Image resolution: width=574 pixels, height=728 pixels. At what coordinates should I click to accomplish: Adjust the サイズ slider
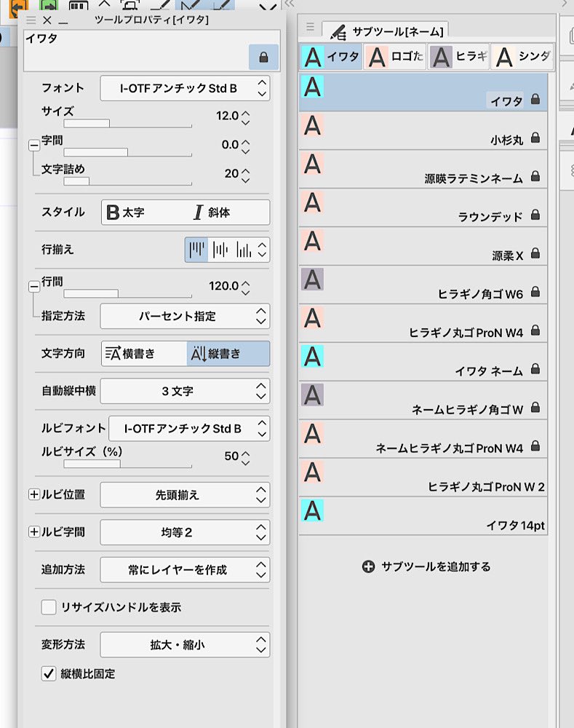pyautogui.click(x=127, y=124)
